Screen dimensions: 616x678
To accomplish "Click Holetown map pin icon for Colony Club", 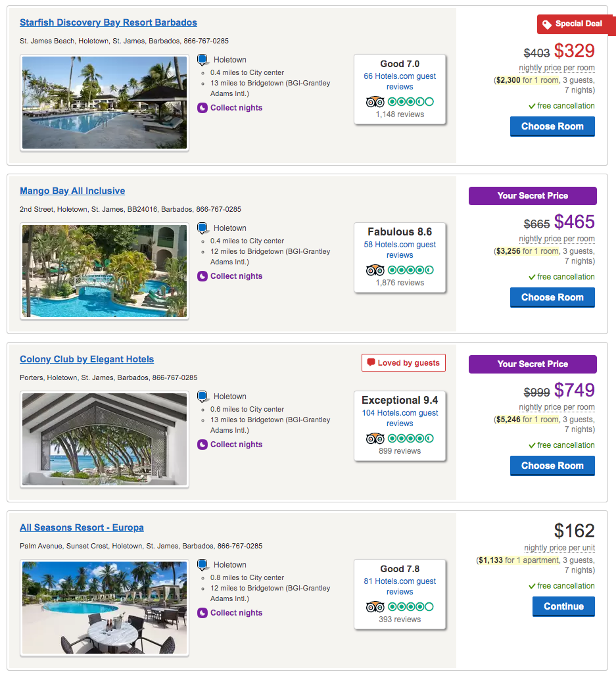I will (203, 397).
